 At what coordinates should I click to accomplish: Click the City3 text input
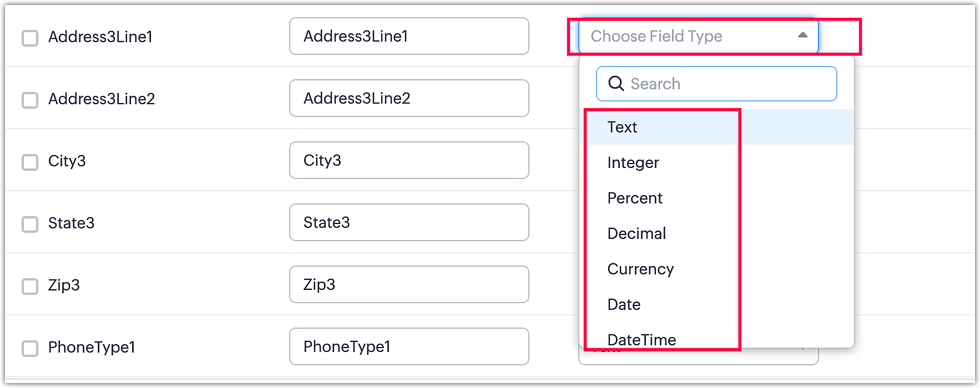pyautogui.click(x=409, y=160)
